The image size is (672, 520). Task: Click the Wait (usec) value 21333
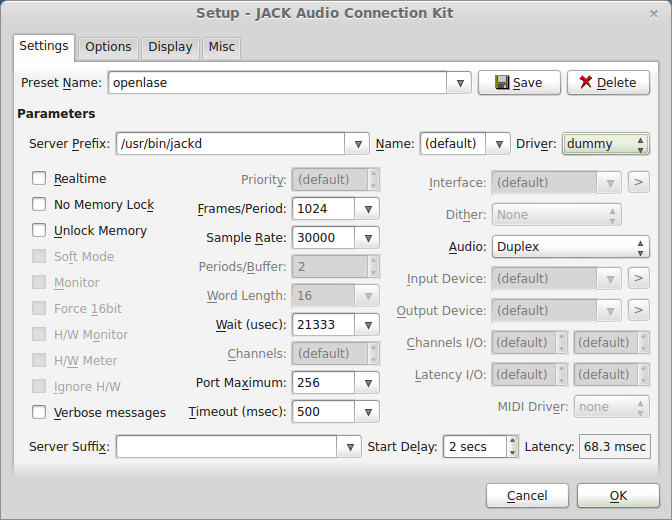pyautogui.click(x=324, y=325)
